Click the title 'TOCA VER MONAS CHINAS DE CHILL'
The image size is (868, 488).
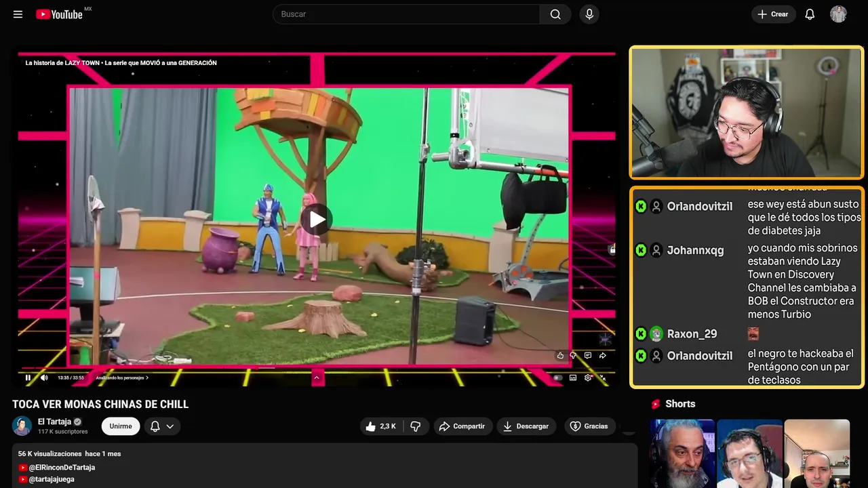(x=100, y=405)
